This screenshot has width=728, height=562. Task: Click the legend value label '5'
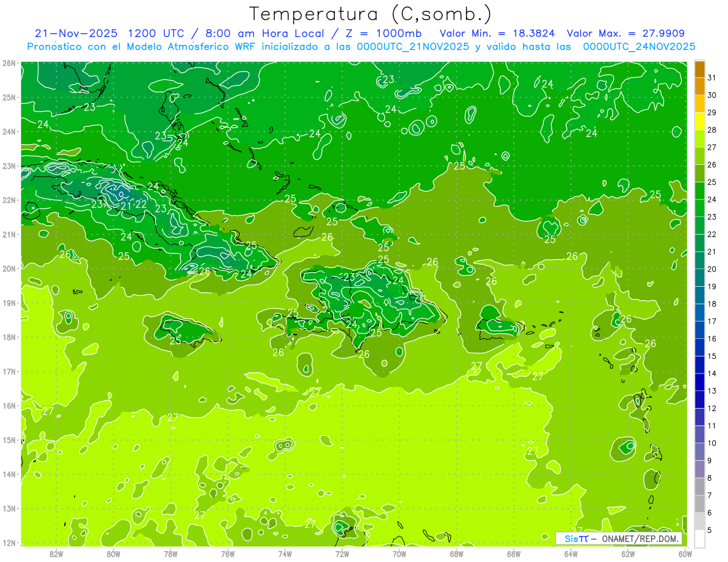tap(710, 530)
